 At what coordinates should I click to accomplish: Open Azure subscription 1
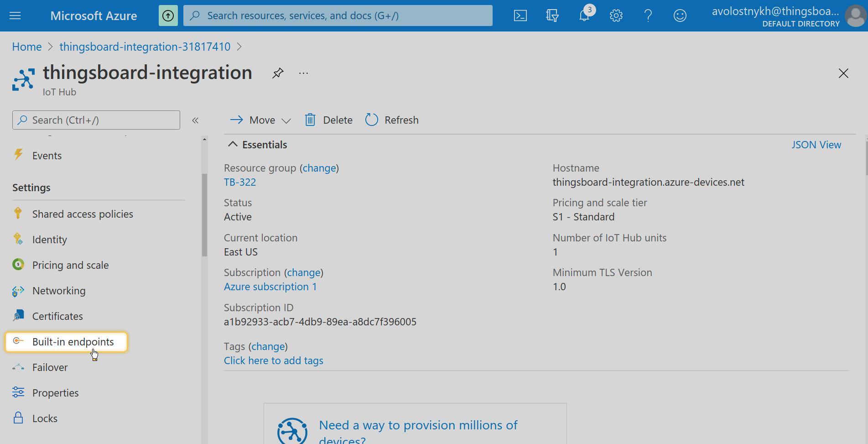tap(270, 287)
